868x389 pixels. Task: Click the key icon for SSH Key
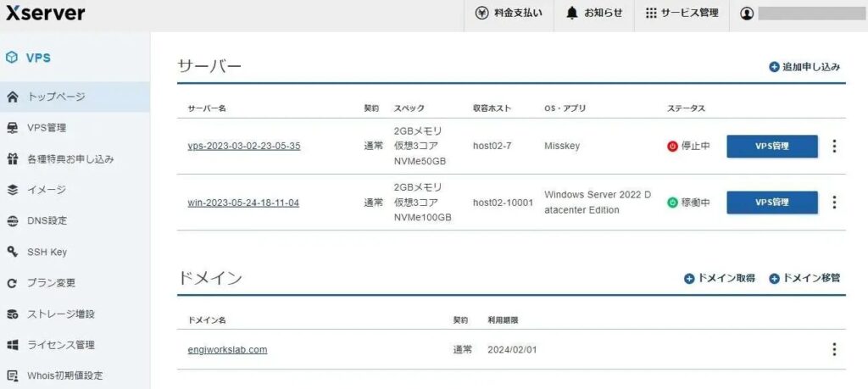click(x=12, y=252)
